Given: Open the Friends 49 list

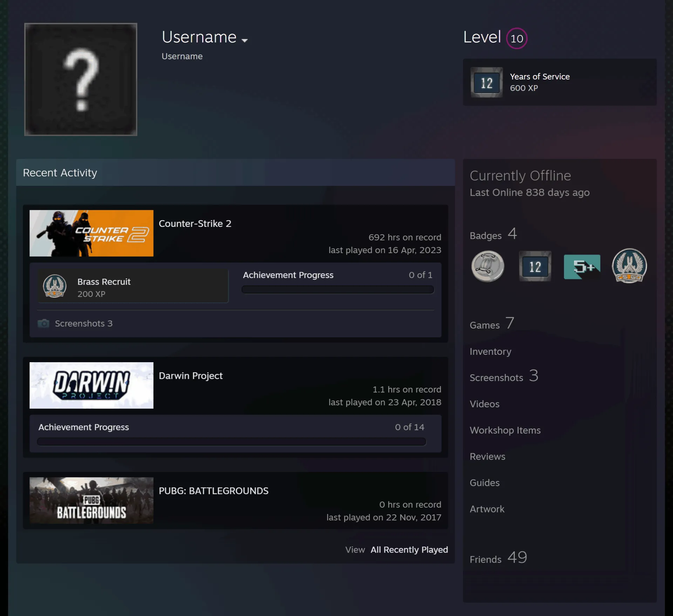Looking at the screenshot, I should point(498,558).
